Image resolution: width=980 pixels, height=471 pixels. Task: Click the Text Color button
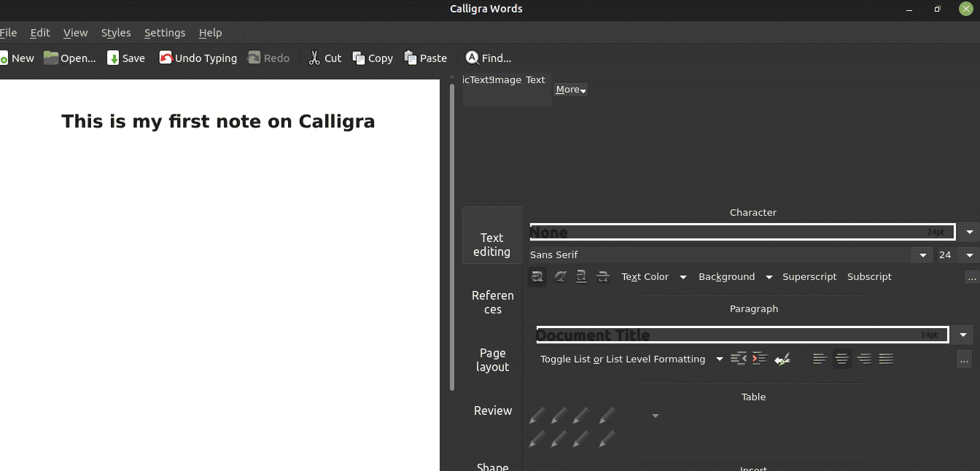point(645,277)
